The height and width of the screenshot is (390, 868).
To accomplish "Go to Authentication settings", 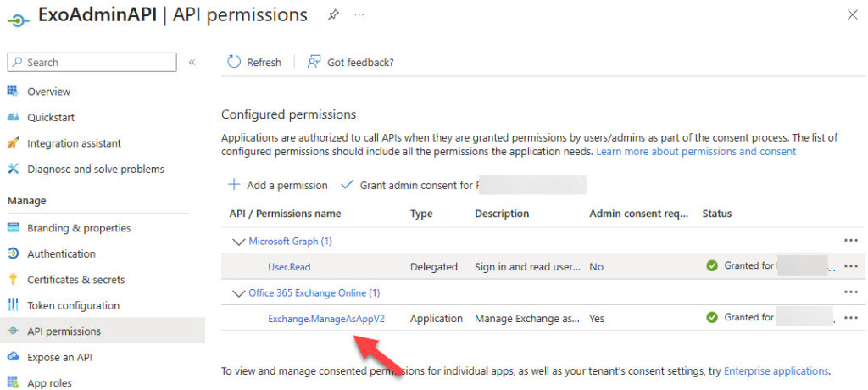I will 61,253.
